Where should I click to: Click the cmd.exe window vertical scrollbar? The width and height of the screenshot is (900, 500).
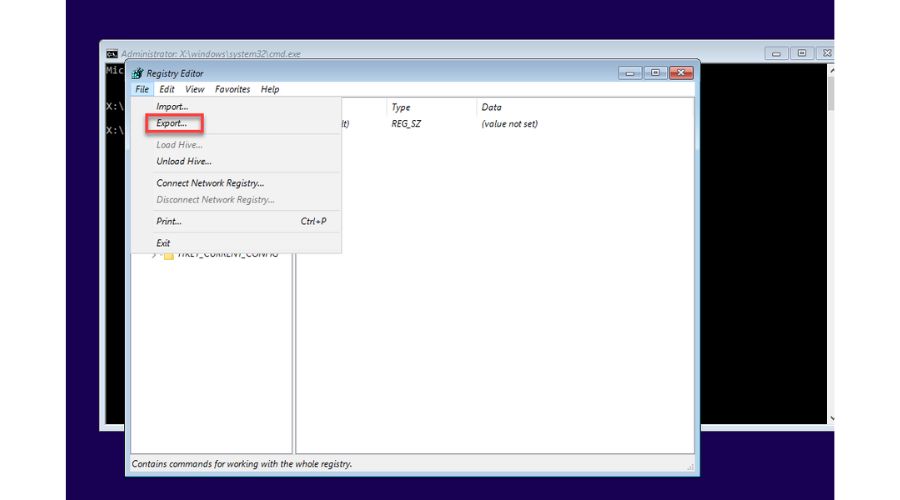coord(831,244)
